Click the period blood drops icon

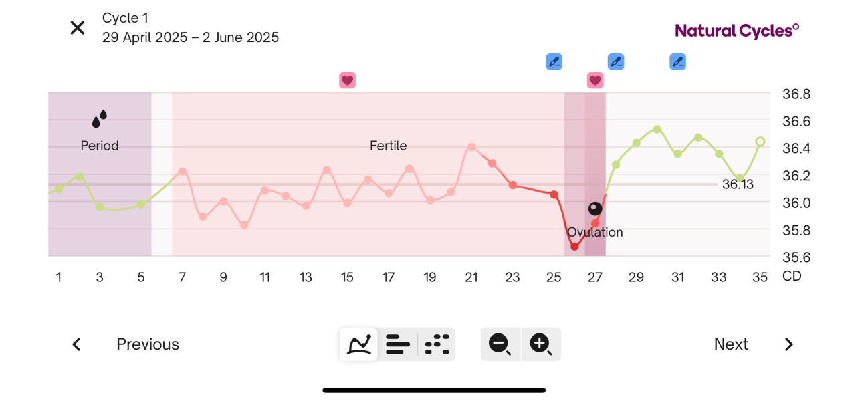(100, 119)
